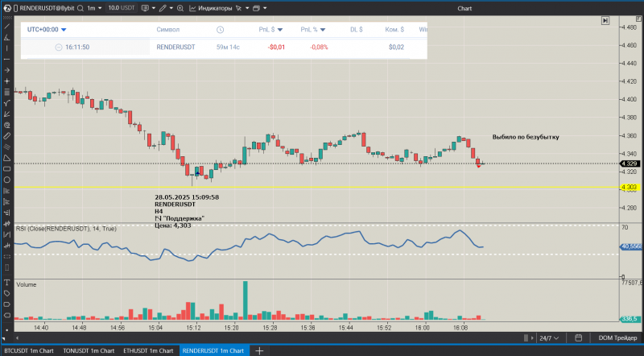
Task: Open the calendar date icon
Action: click(578, 338)
